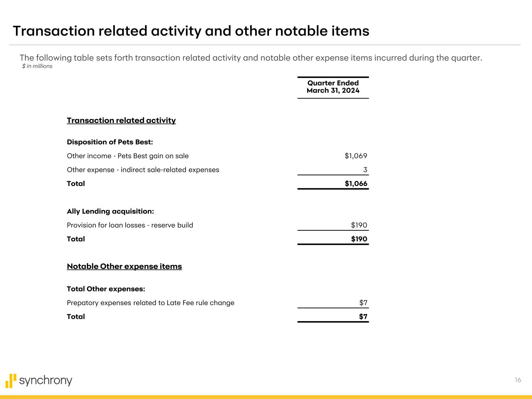Click the Synchrony logo icon
The height and width of the screenshot is (399, 532).
point(11,381)
